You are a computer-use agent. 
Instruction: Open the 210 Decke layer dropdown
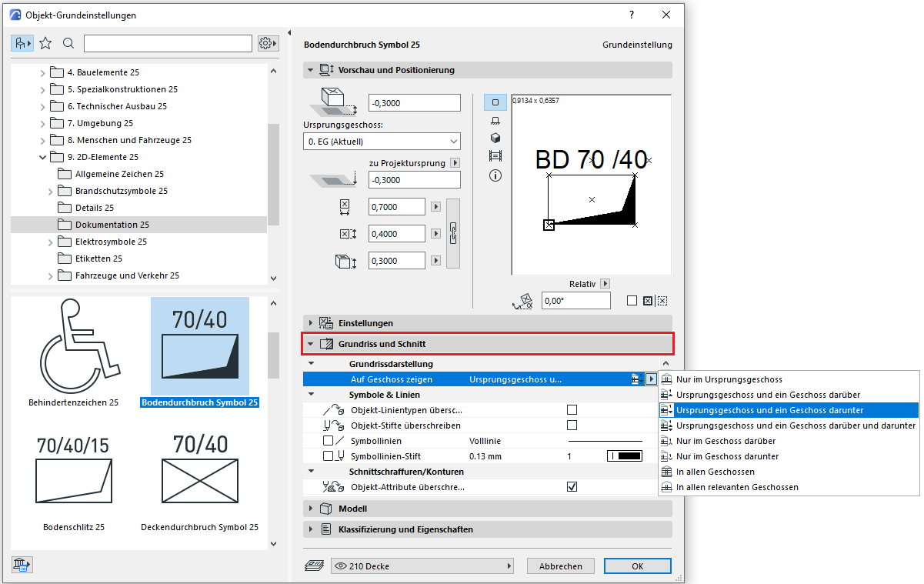[x=422, y=566]
